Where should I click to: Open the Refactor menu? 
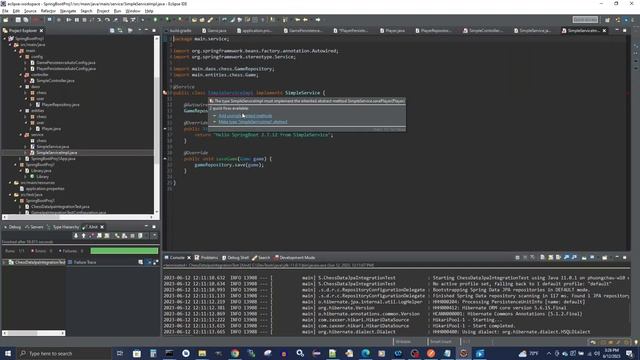coord(48,11)
